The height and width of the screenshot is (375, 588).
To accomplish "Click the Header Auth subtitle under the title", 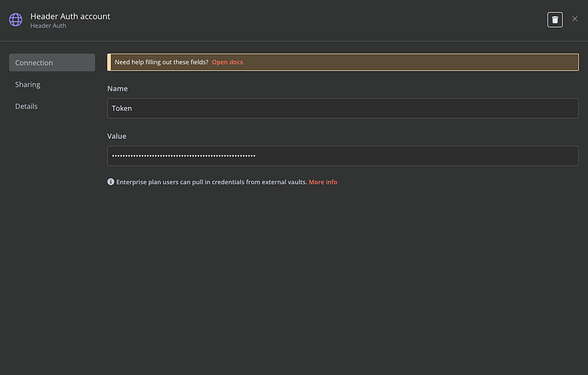I will coord(48,26).
